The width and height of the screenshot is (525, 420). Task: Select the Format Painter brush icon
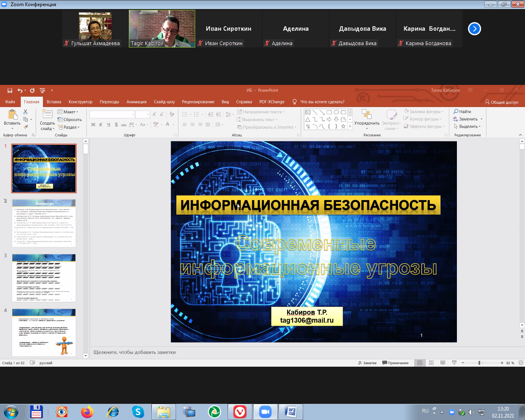point(25,127)
